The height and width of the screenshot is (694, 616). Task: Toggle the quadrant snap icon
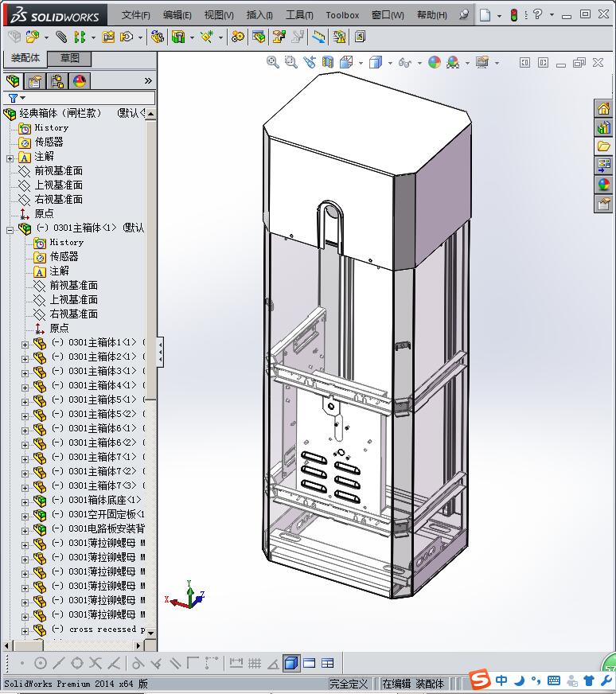click(77, 663)
